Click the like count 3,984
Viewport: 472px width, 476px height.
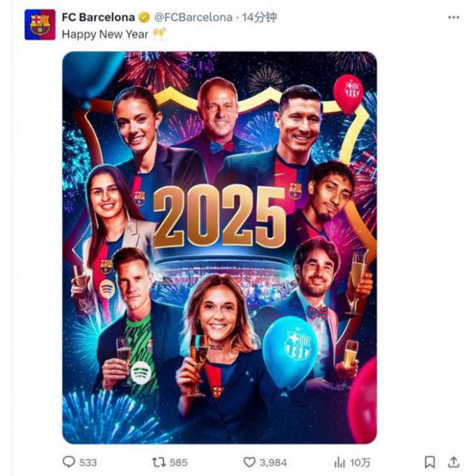tap(273, 462)
